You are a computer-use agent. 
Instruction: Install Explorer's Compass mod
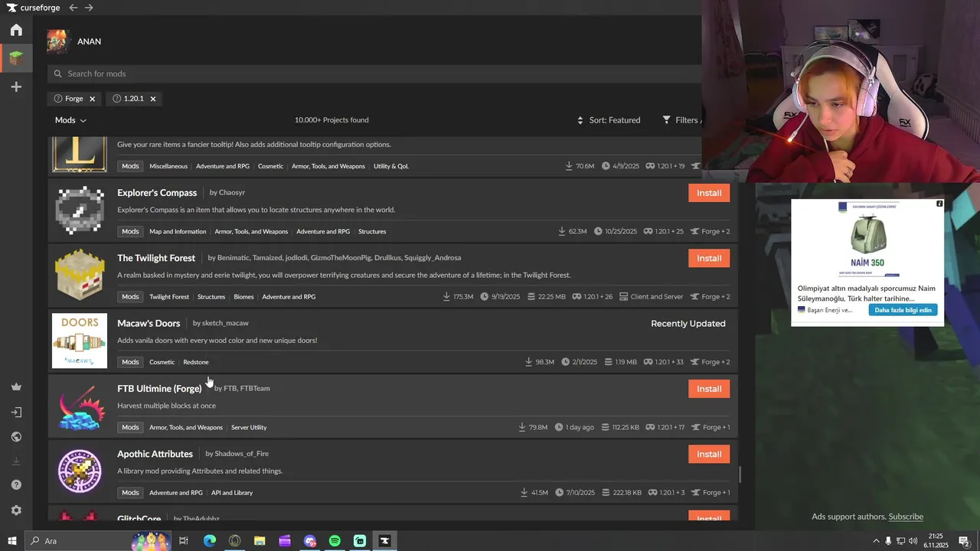(709, 193)
